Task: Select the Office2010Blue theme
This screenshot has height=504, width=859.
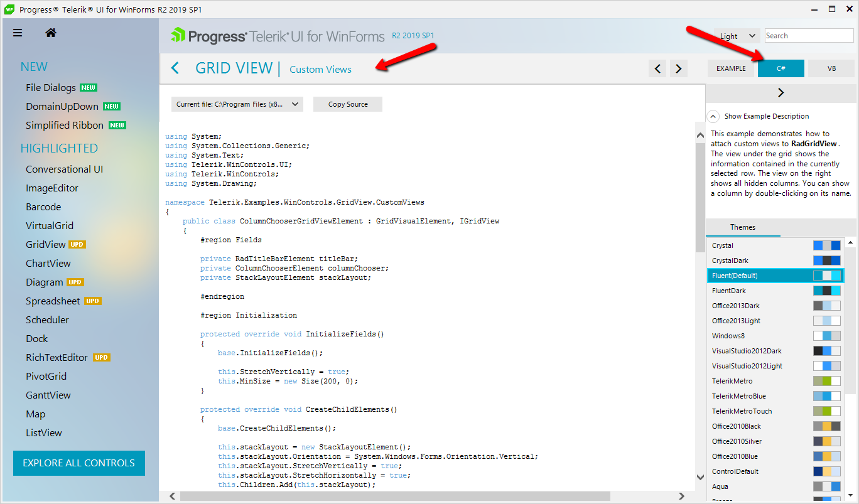Action: pos(776,456)
